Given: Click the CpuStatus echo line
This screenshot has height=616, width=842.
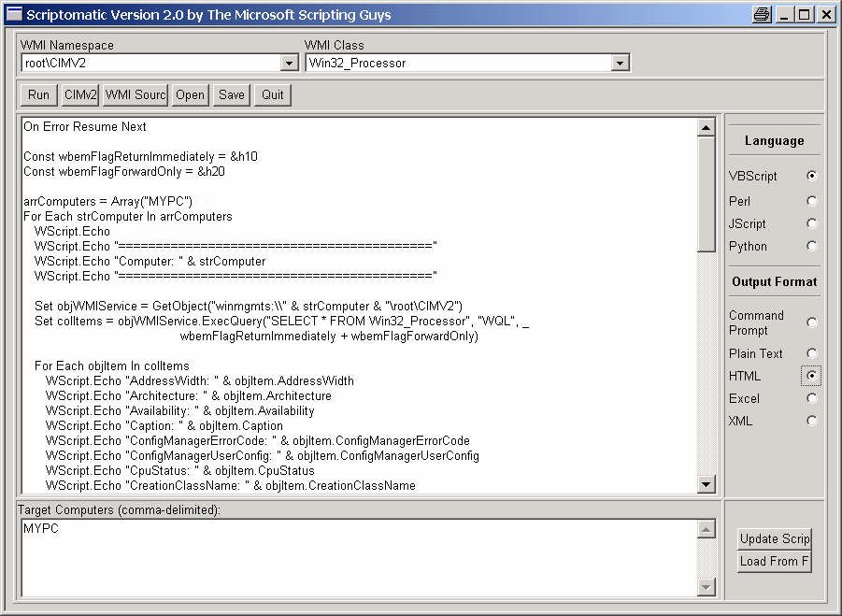Looking at the screenshot, I should (x=179, y=471).
